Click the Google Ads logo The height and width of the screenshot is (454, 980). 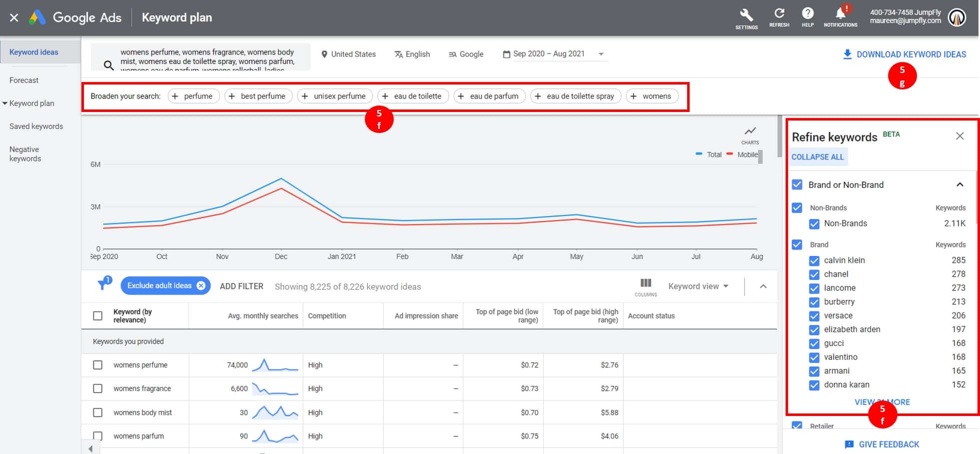click(x=37, y=17)
